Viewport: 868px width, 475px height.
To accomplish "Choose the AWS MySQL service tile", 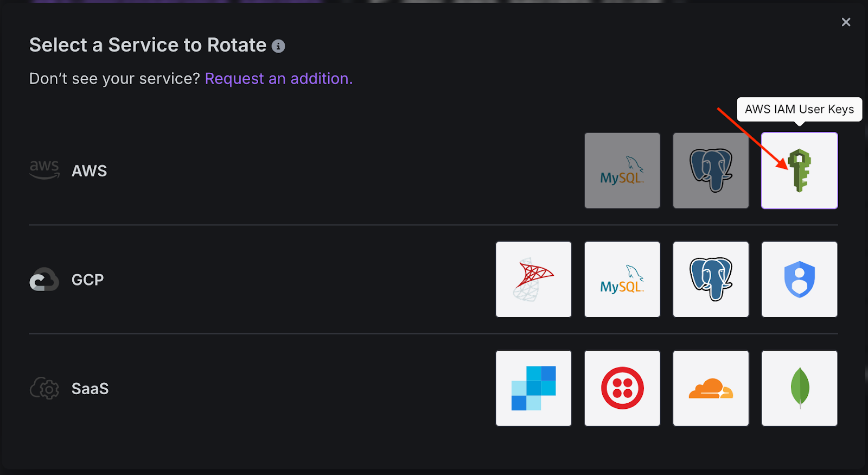I will (x=622, y=170).
